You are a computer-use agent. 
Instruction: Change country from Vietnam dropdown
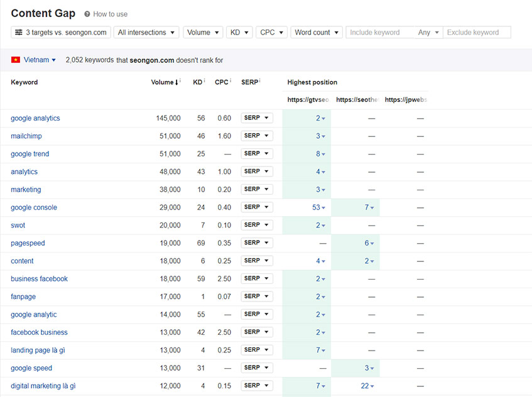(x=40, y=60)
